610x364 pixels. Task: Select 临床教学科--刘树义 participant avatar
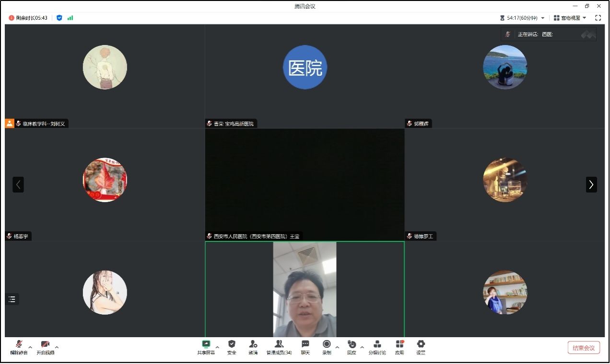(x=105, y=67)
